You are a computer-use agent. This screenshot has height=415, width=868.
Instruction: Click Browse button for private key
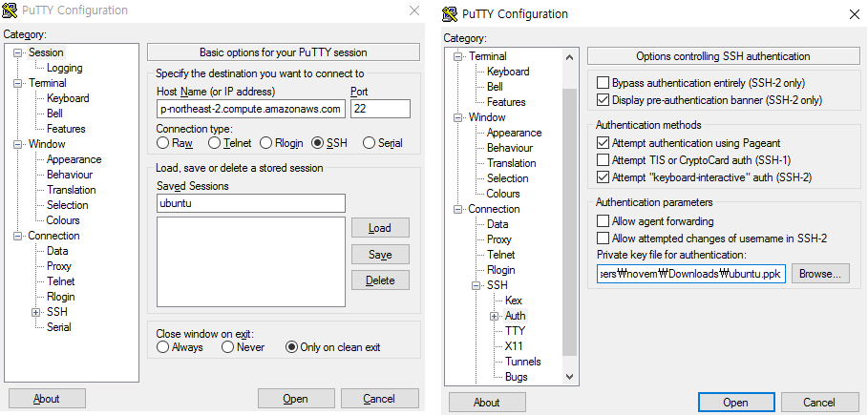pyautogui.click(x=820, y=274)
